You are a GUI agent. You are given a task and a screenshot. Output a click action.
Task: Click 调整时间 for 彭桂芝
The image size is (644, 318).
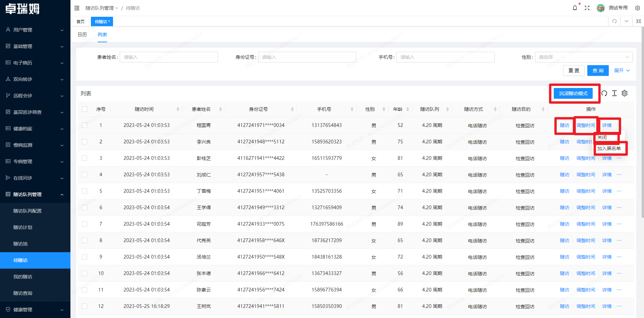point(586,158)
